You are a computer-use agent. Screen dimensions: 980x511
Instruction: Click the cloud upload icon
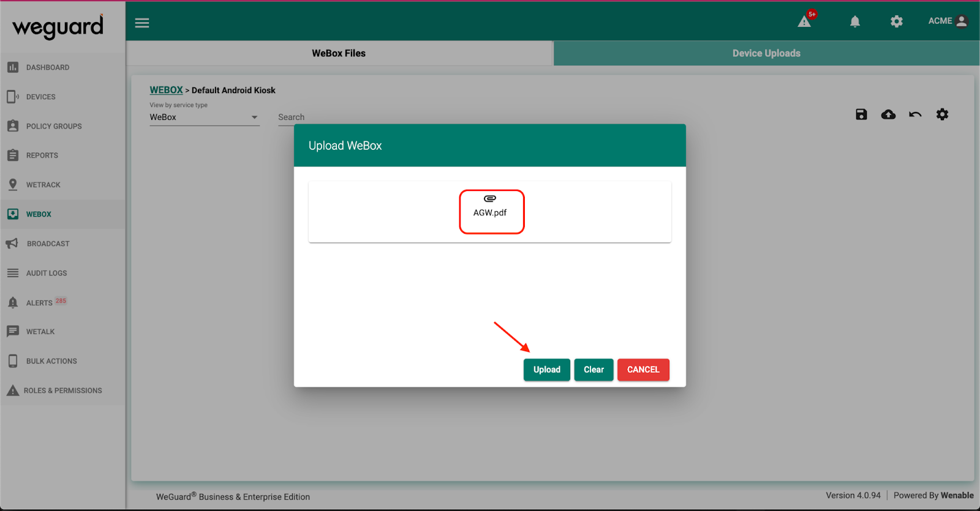(888, 114)
